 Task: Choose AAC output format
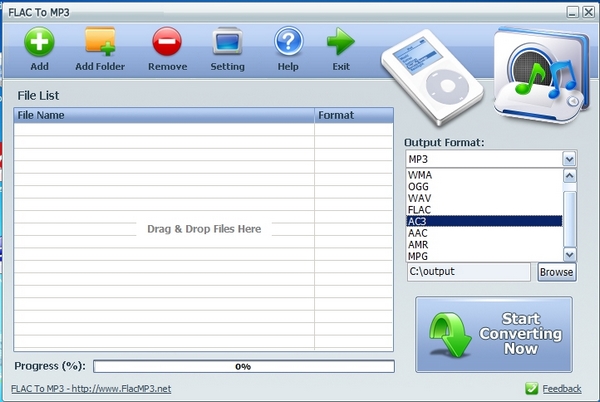tap(484, 233)
